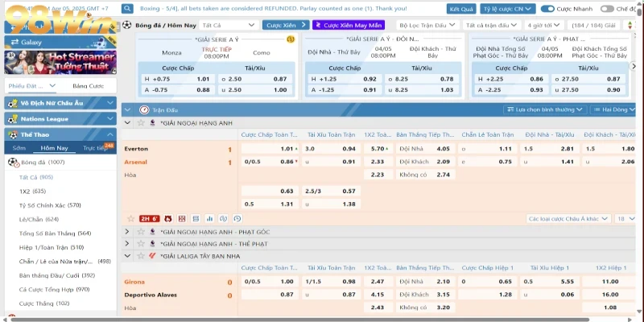Click the next arrow beside the featured match cards
Screen dimensions: 644x322
click(634, 66)
